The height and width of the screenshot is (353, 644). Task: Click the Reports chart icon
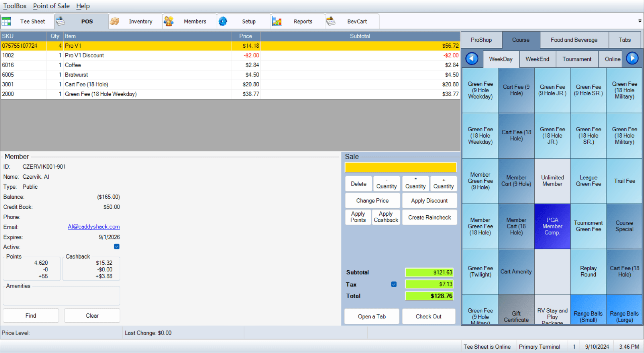[x=277, y=21]
